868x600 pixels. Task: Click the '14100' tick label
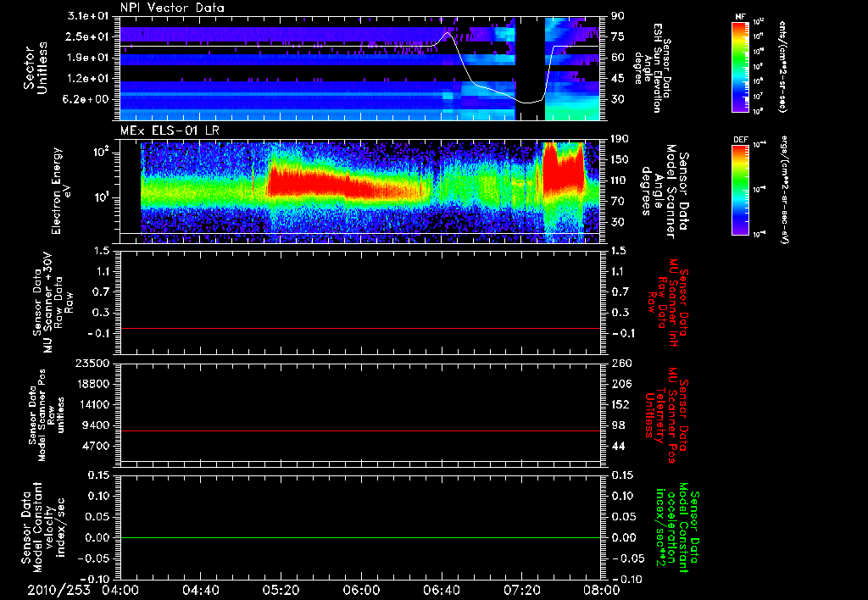pyautogui.click(x=93, y=404)
